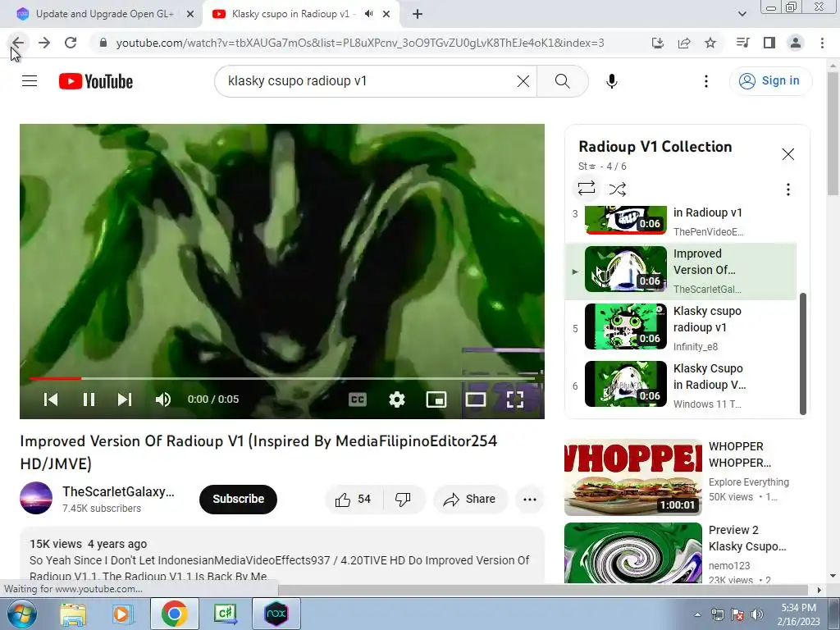
Task: Toggle theater mode in player
Action: (x=475, y=399)
